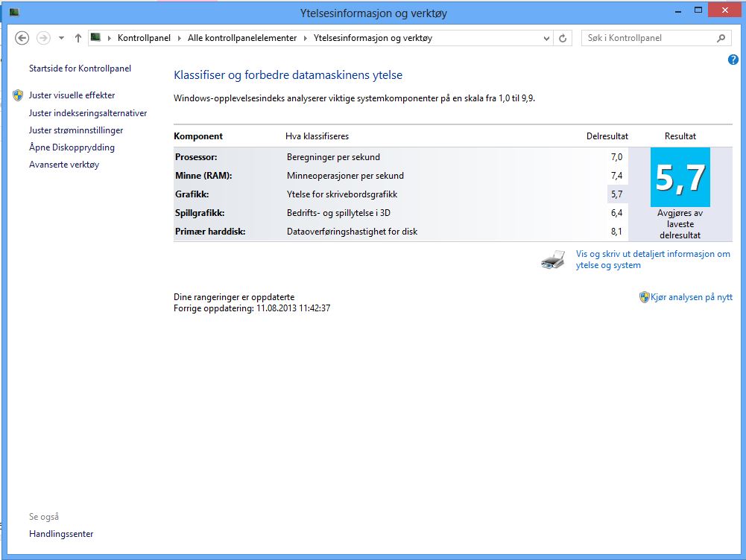Image resolution: width=746 pixels, height=560 pixels.
Task: Expand chevron after Alle kontrollpanelelementer
Action: 305,38
